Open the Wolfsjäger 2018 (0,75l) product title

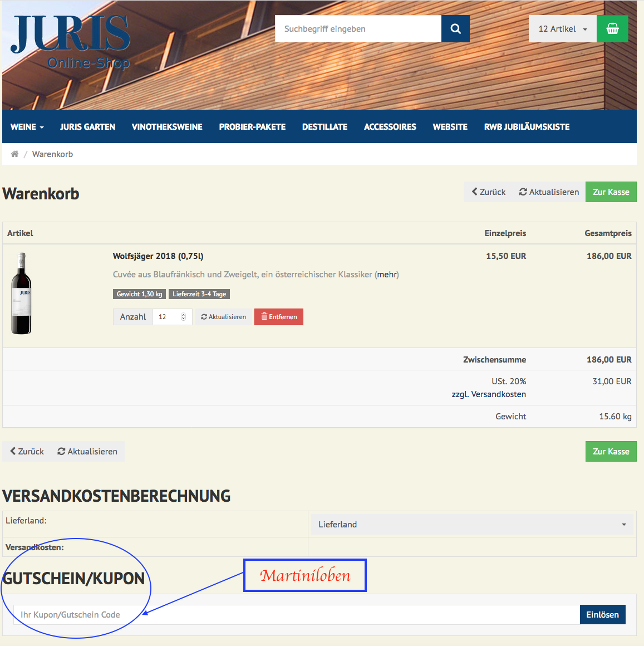point(158,256)
